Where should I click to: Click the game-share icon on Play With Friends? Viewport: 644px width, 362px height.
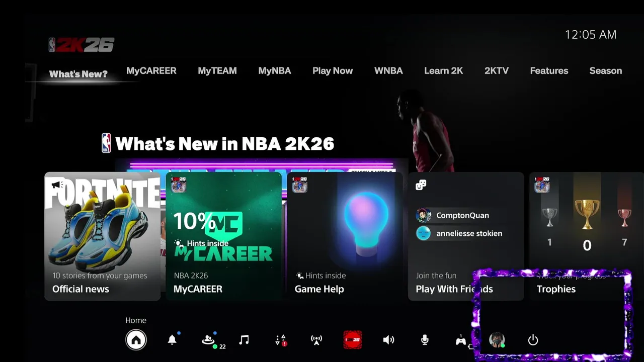click(x=421, y=185)
